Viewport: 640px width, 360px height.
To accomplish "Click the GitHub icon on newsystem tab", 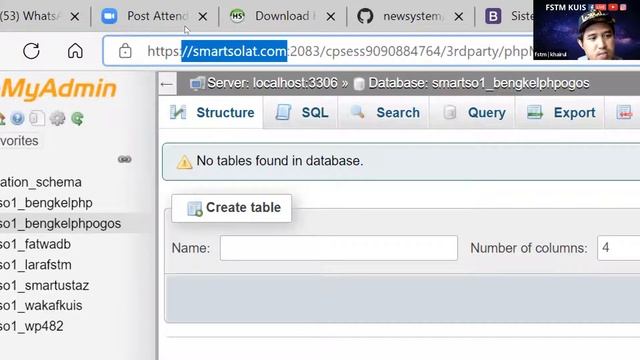I will [x=365, y=16].
